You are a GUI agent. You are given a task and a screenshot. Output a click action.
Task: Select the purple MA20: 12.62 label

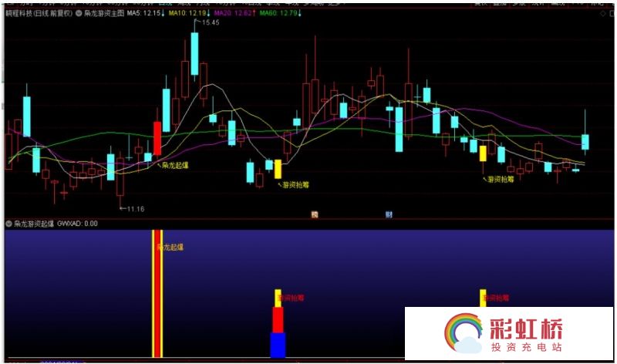coord(235,14)
